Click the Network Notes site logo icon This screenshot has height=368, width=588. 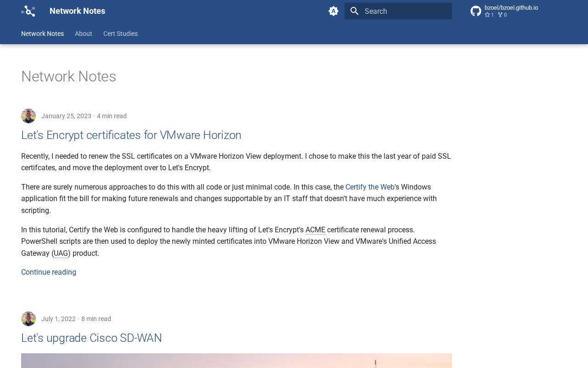[28, 11]
